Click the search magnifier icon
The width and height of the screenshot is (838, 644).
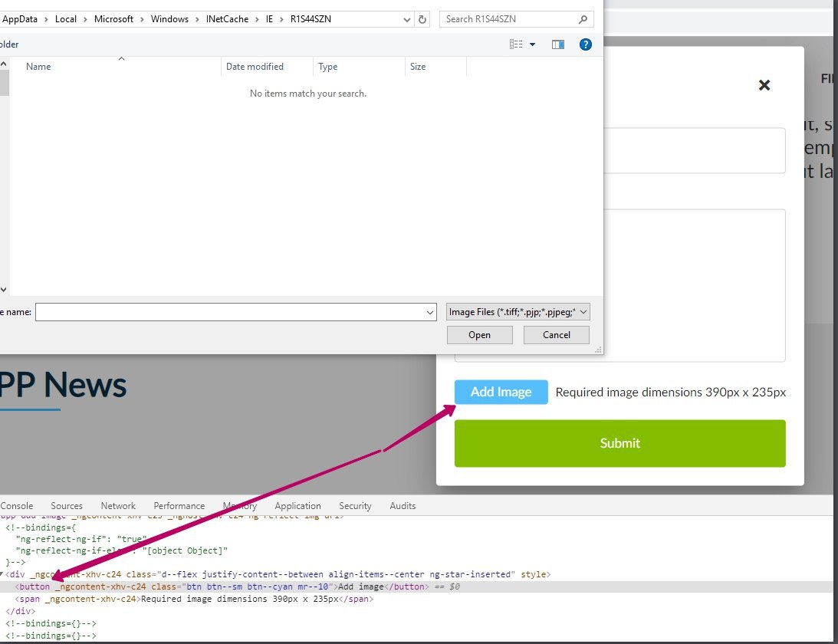(x=583, y=20)
